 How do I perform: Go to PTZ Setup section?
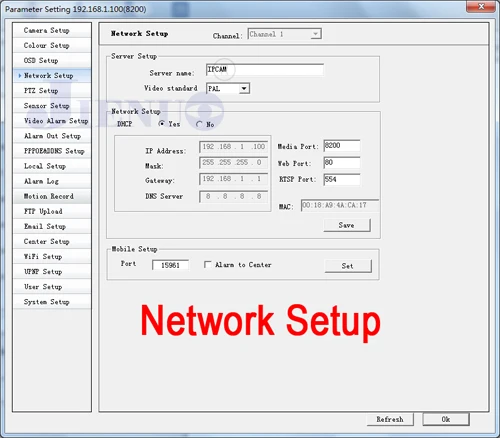click(x=52, y=91)
